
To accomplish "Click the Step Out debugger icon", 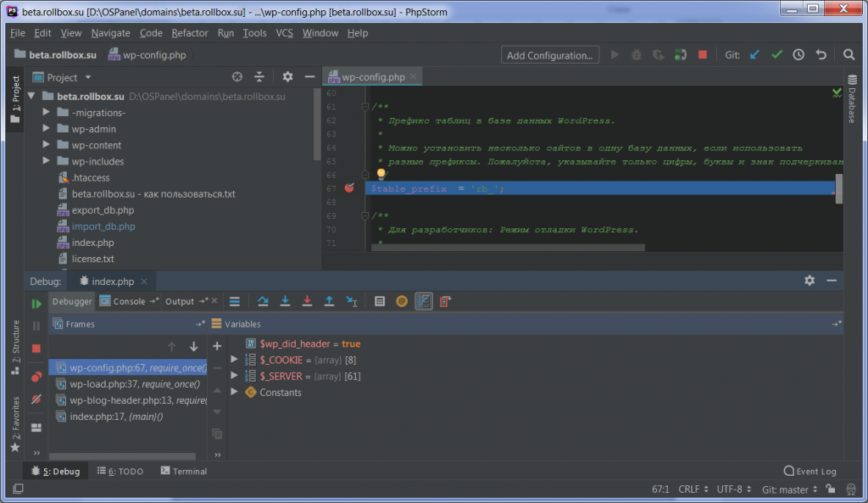I will coord(329,301).
